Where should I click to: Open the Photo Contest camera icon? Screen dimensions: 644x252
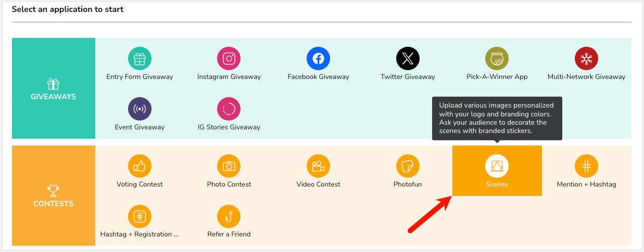click(229, 166)
